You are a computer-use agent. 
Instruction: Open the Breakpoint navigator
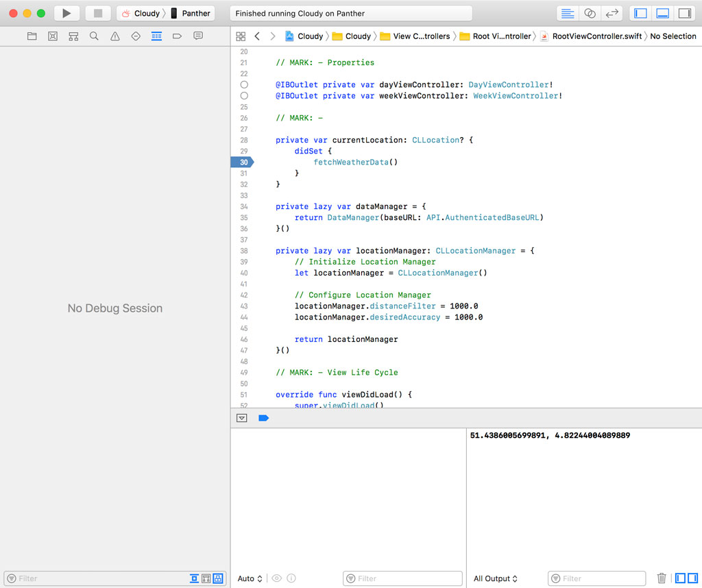(x=177, y=36)
